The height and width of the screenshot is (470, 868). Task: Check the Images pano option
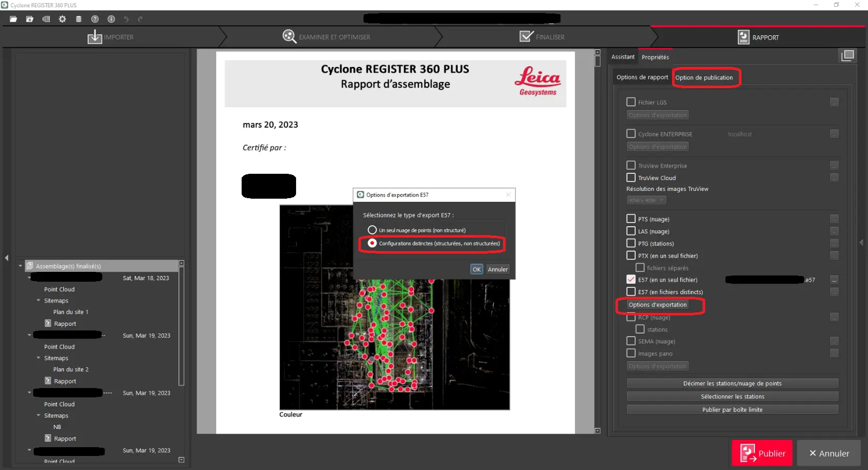click(631, 353)
